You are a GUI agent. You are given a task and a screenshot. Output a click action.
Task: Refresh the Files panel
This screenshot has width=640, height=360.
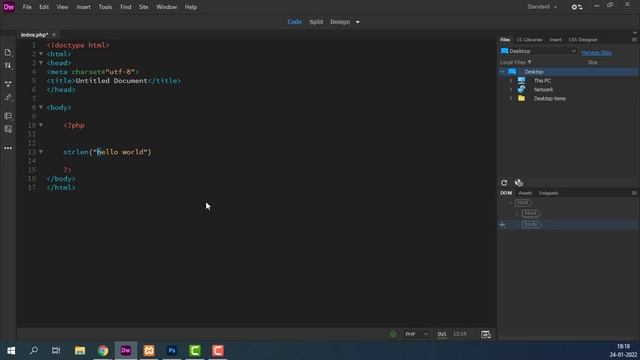(x=504, y=183)
